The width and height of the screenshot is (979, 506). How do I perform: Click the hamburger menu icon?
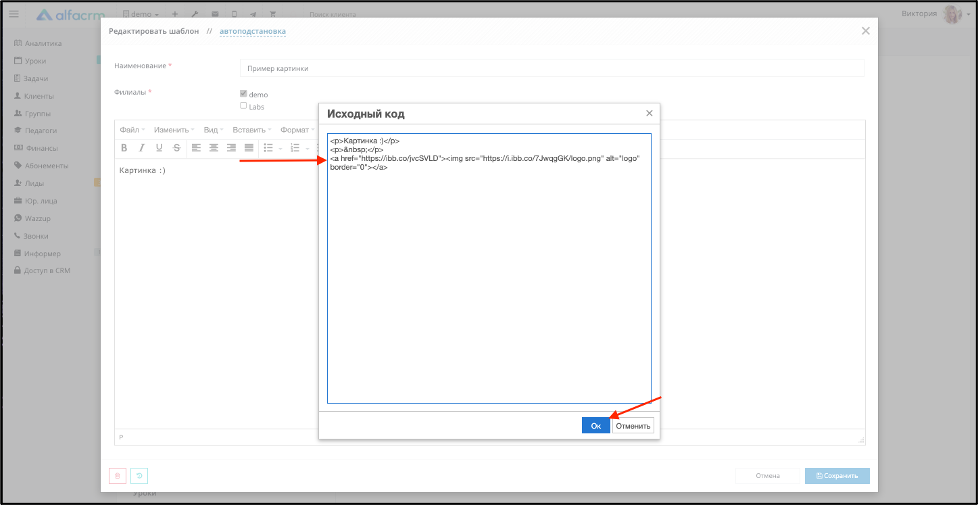click(14, 13)
